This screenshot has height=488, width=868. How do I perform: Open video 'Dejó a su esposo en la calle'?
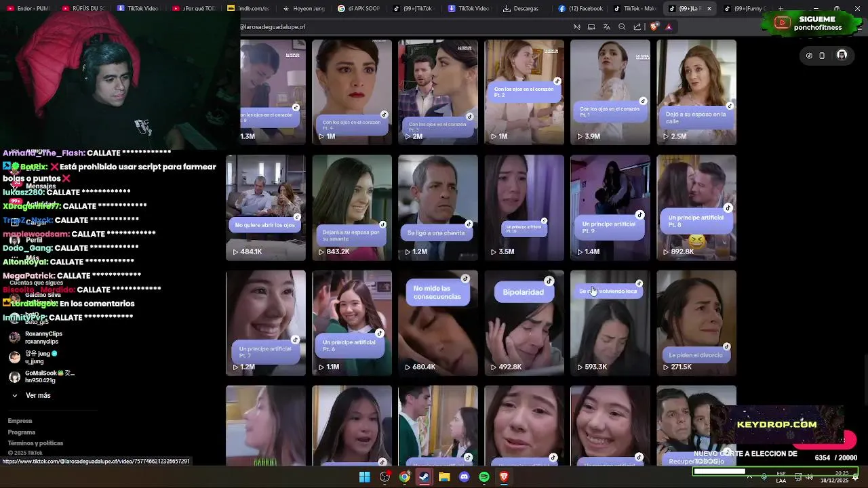coord(696,92)
